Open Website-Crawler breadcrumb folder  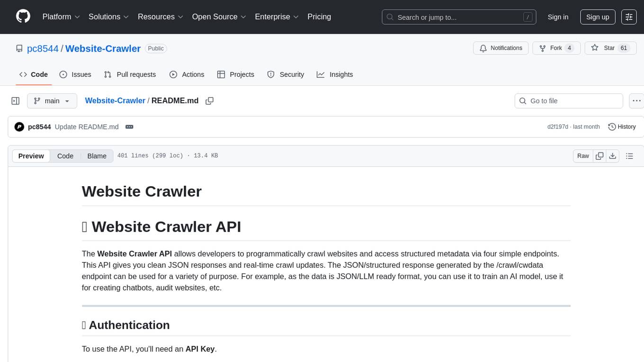click(115, 100)
